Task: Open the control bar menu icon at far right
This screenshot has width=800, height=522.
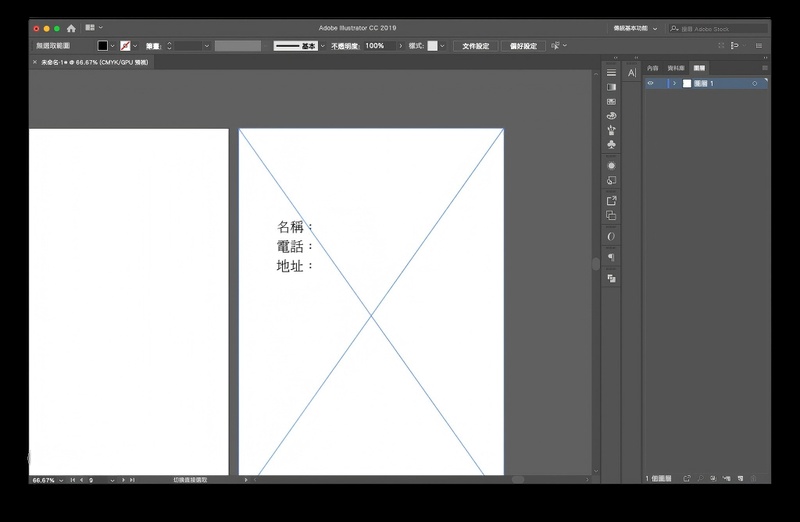Action: [759, 45]
